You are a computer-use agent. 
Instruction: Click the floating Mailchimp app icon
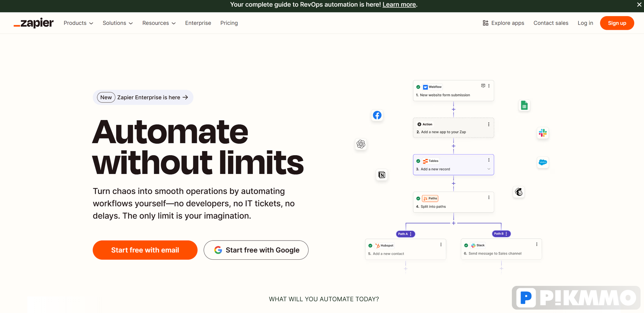coord(519,192)
